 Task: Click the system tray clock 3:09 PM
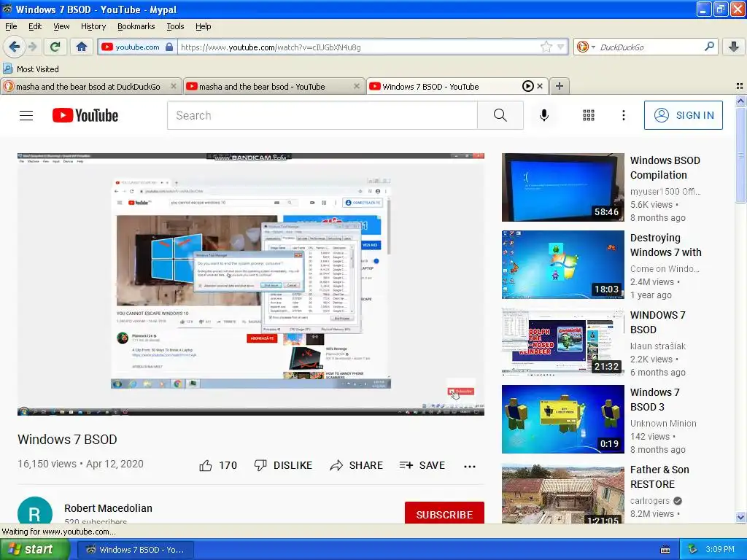[720, 549]
